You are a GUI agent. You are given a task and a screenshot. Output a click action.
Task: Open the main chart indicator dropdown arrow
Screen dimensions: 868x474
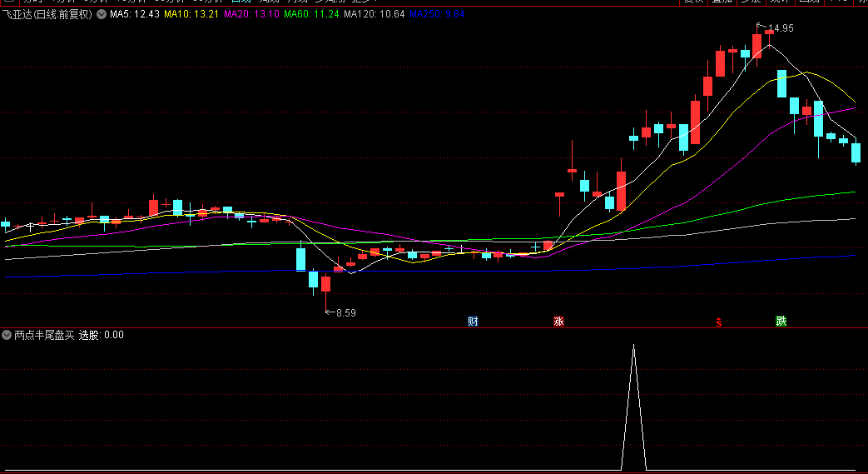coord(102,14)
